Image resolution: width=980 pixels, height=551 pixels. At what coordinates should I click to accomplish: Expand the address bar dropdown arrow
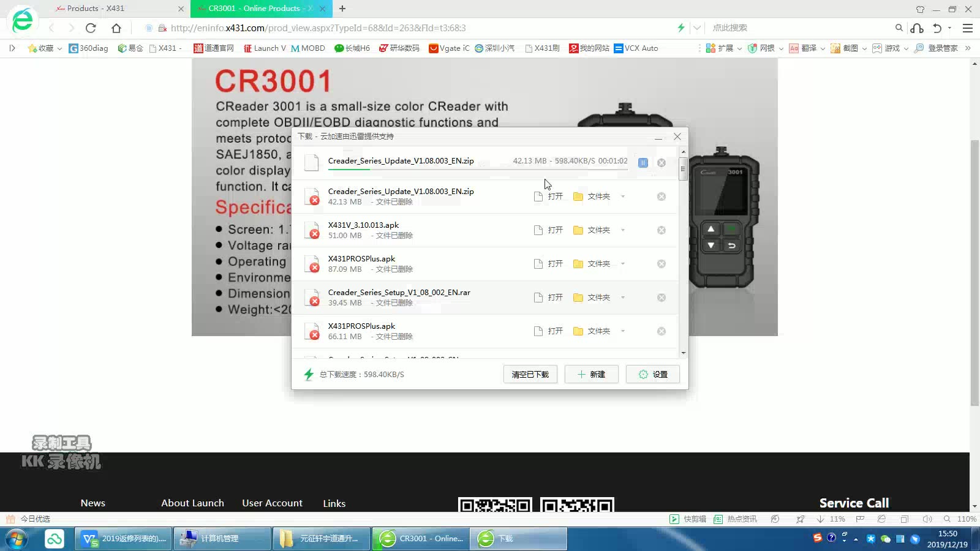pyautogui.click(x=697, y=28)
